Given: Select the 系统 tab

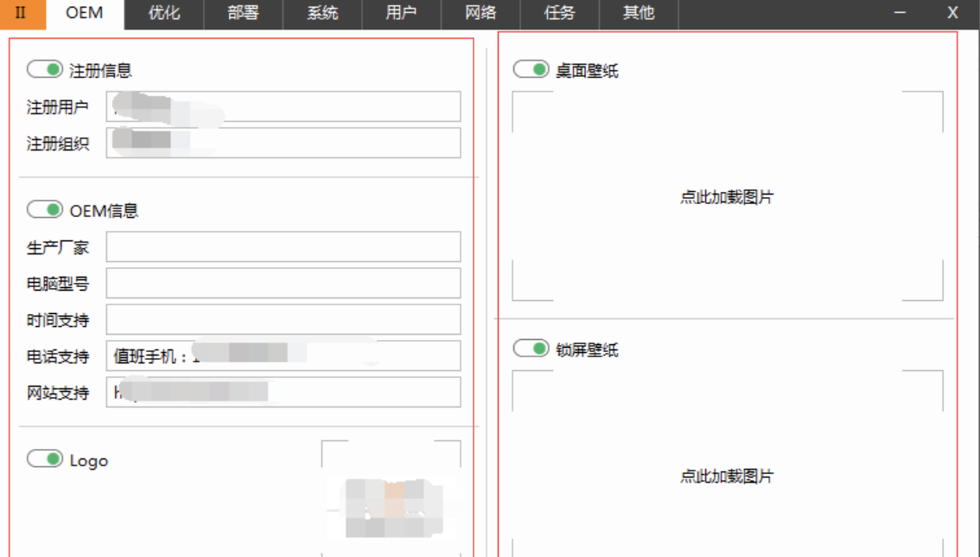Looking at the screenshot, I should click(321, 12).
